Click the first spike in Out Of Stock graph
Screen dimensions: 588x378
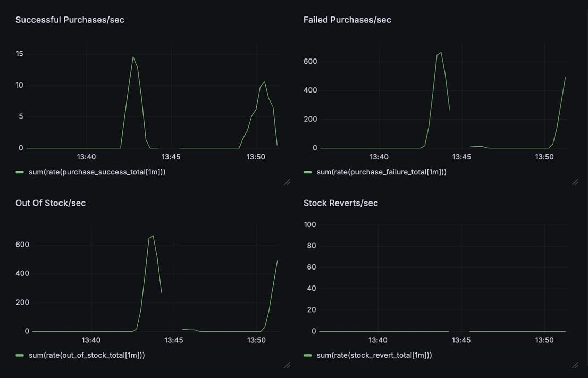153,236
